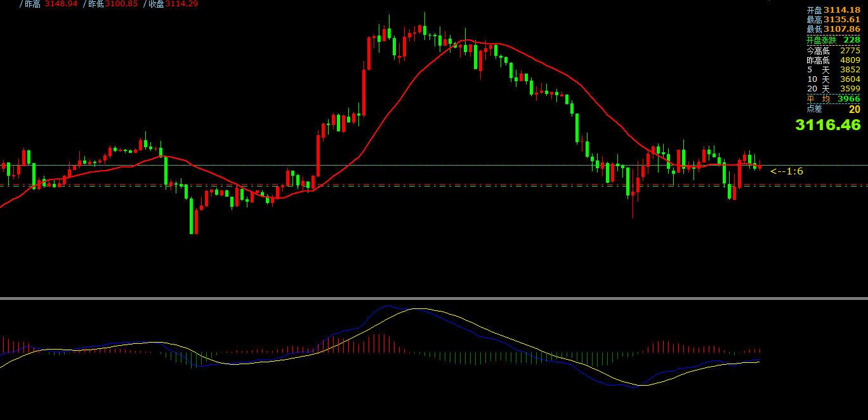Image resolution: width=868 pixels, height=420 pixels.
Task: Click the 点差 20 spread label
Action: pyautogui.click(x=833, y=109)
